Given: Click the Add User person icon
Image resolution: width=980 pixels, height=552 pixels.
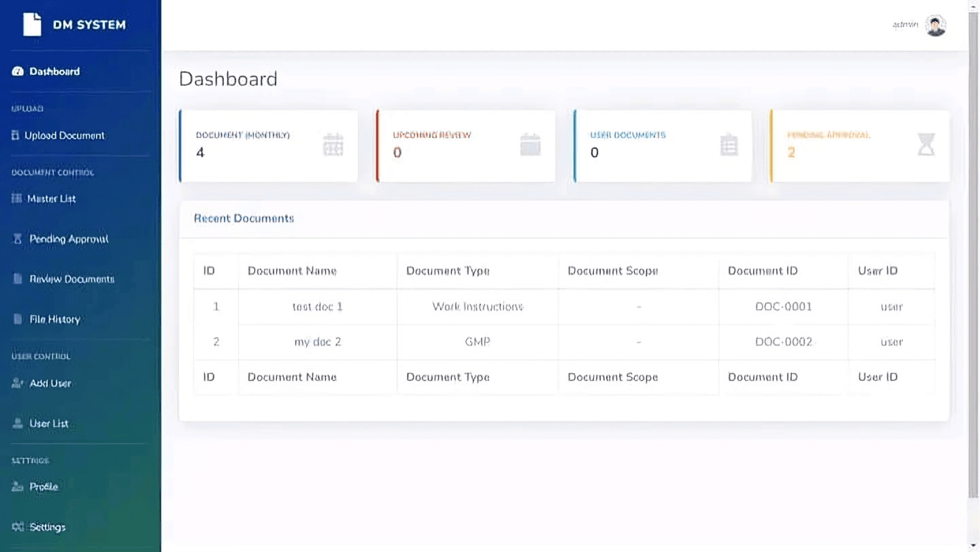Looking at the screenshot, I should coord(18,383).
